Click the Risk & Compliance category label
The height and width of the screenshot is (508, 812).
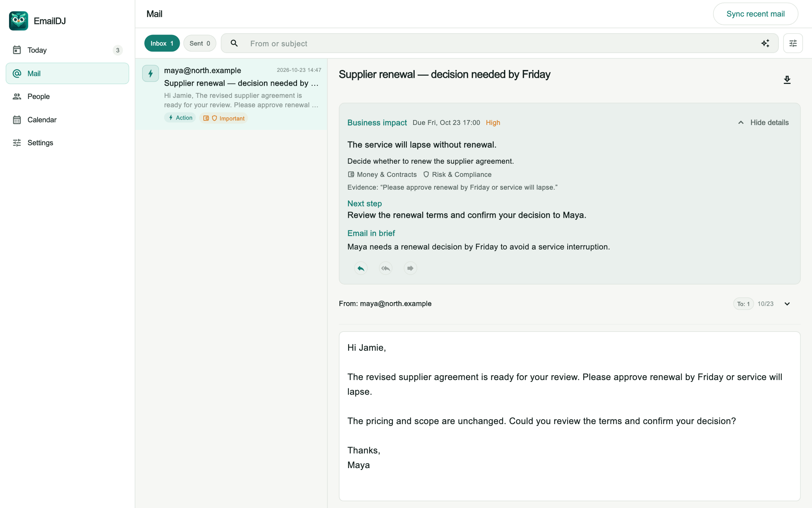click(x=458, y=175)
